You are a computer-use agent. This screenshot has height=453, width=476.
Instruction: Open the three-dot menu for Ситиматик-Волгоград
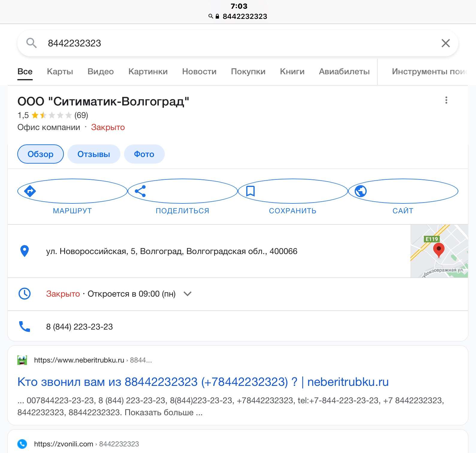[x=446, y=100]
